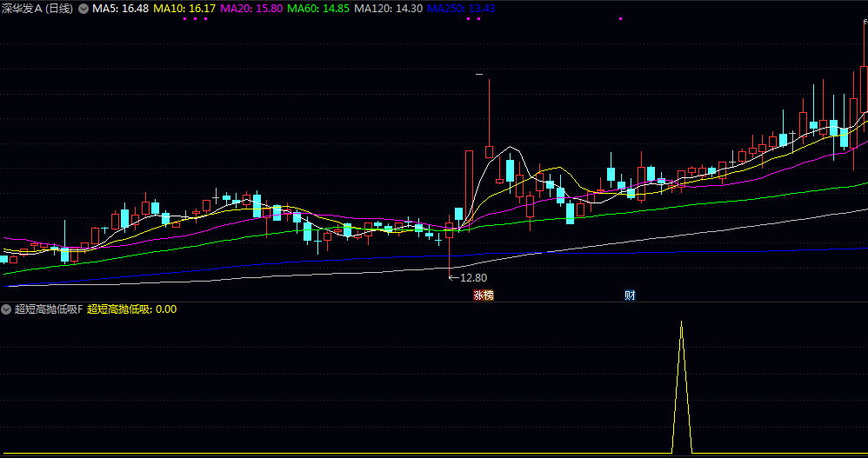868x458 pixels.
Task: Click the green MA60: 14.85 label
Action: pyautogui.click(x=318, y=9)
